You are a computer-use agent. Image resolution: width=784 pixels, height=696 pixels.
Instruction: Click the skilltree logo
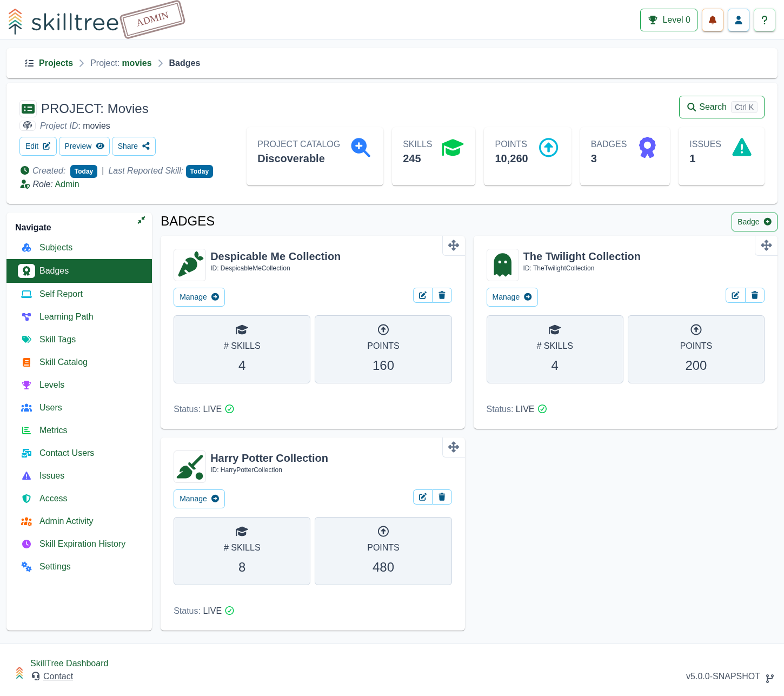[63, 22]
